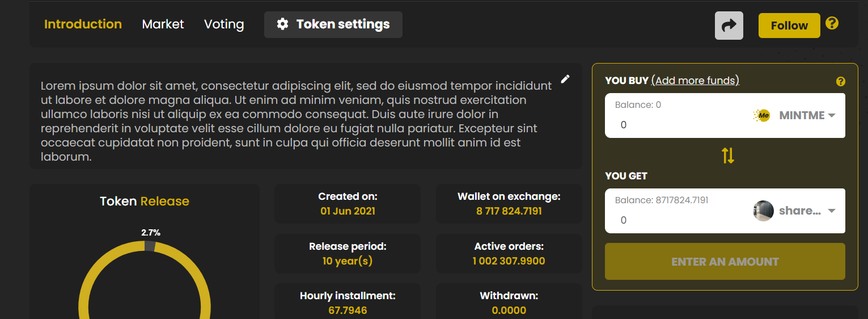The height and width of the screenshot is (319, 868).
Task: Click the Add more funds link
Action: [x=695, y=81]
